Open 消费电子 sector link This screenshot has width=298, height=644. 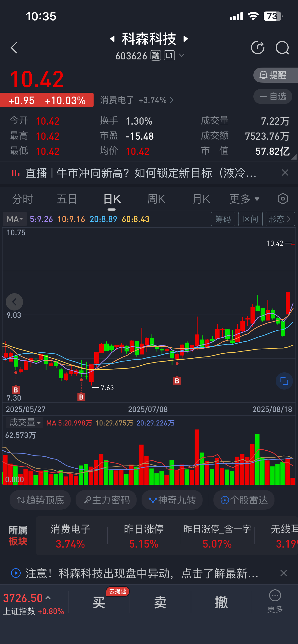coord(137,100)
